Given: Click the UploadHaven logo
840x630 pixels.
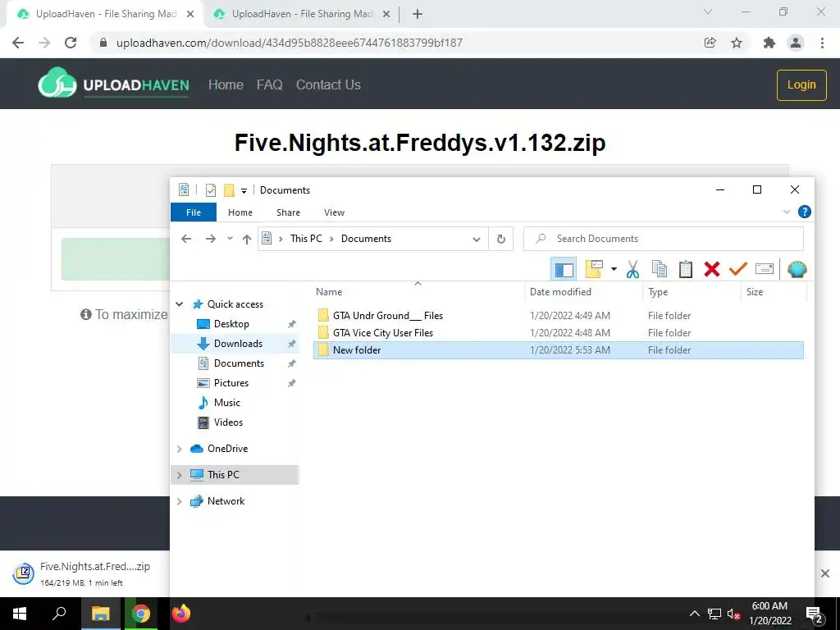Looking at the screenshot, I should tap(113, 83).
